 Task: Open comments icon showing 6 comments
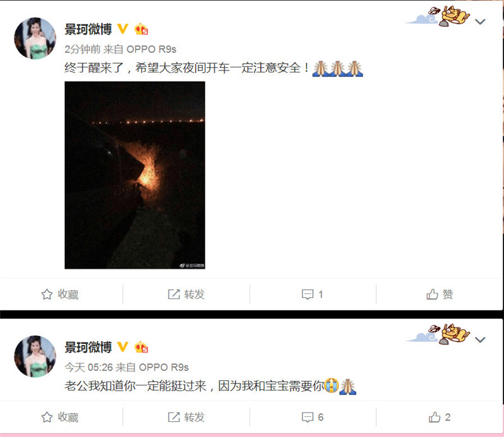307,417
